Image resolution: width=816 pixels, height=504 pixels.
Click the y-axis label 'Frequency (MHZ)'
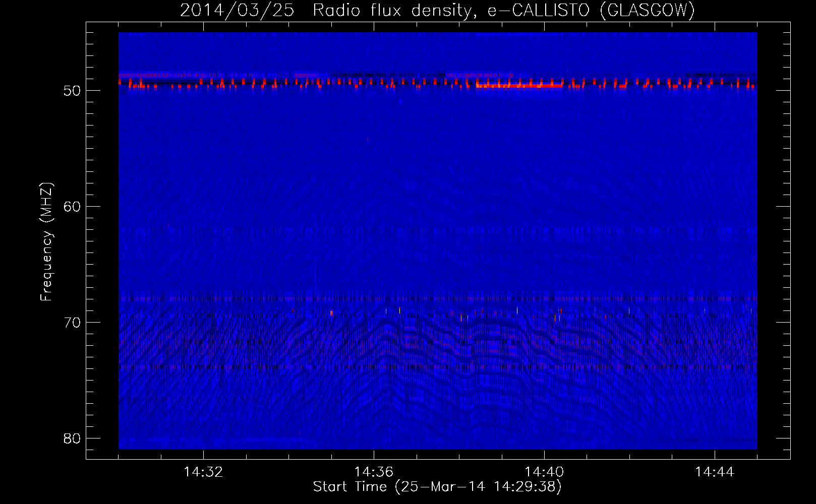click(46, 242)
